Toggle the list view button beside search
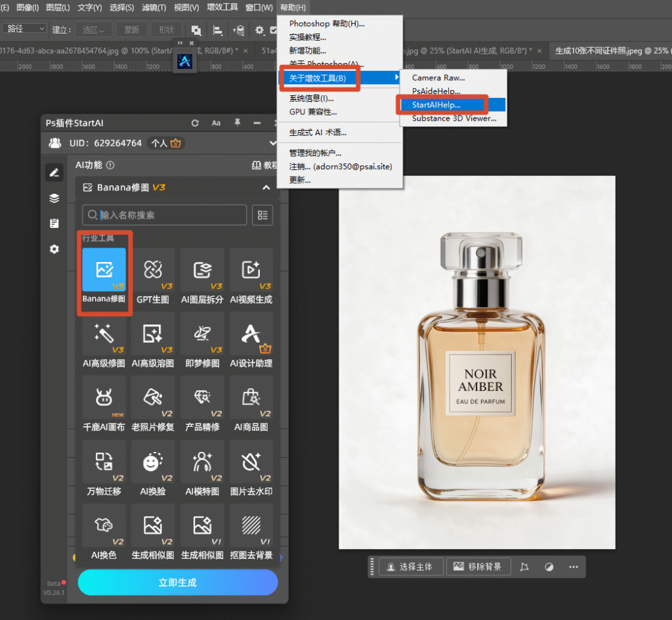Viewport: 672px width, 620px height. tap(262, 215)
